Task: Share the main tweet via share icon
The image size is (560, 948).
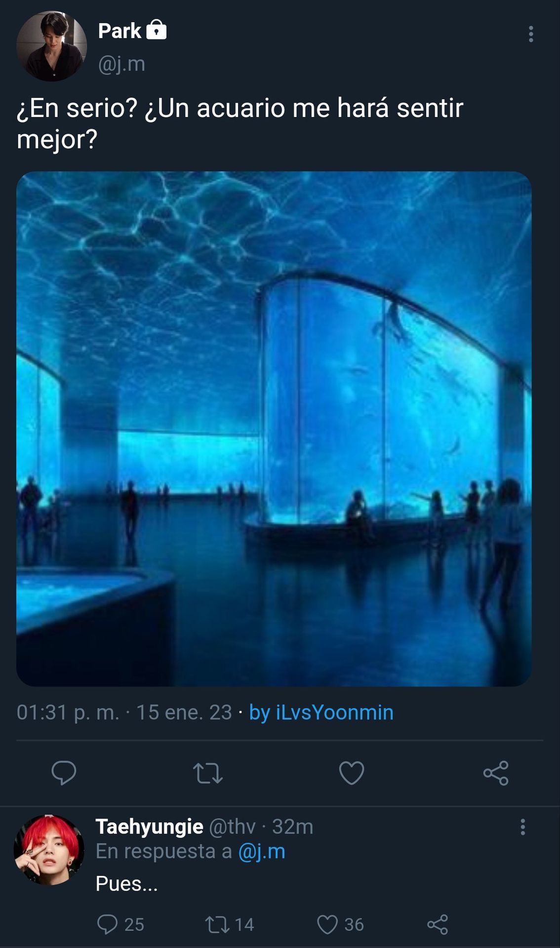Action: point(496,773)
